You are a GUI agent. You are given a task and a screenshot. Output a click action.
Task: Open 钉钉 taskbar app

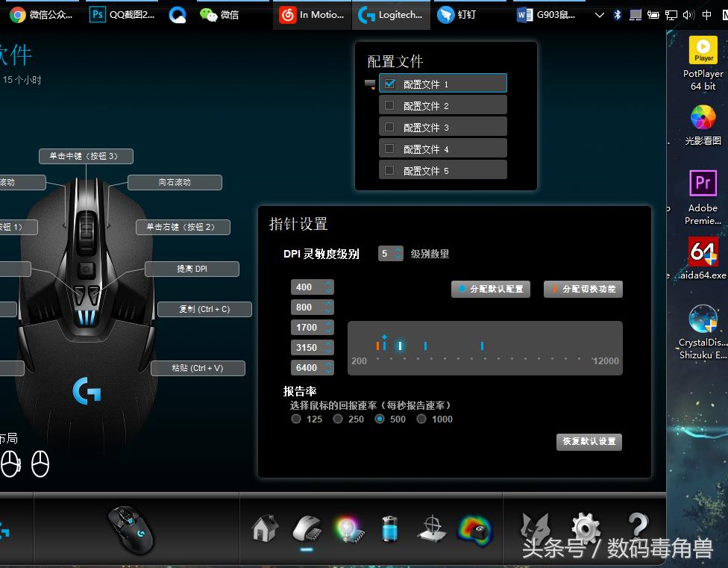pyautogui.click(x=456, y=15)
